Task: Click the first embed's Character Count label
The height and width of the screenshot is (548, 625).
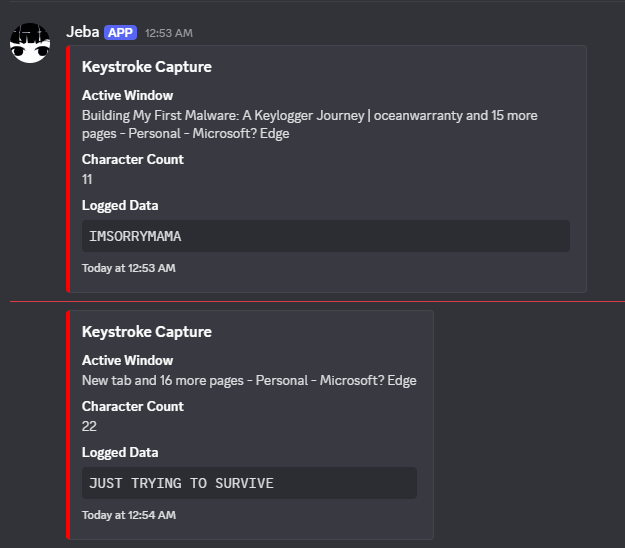Action: tap(132, 159)
